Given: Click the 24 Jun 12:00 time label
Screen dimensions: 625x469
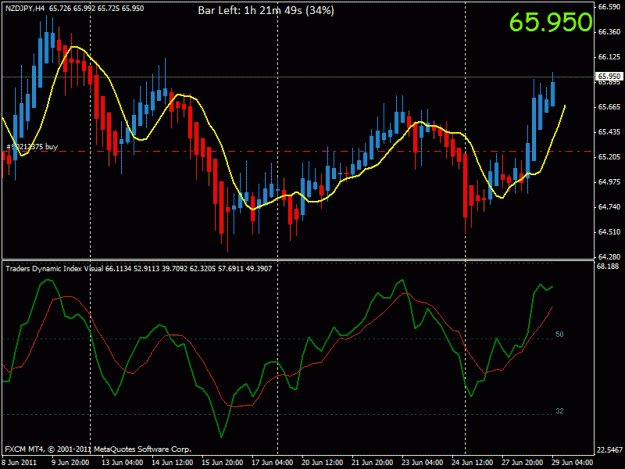Looking at the screenshot, I should point(472,463).
